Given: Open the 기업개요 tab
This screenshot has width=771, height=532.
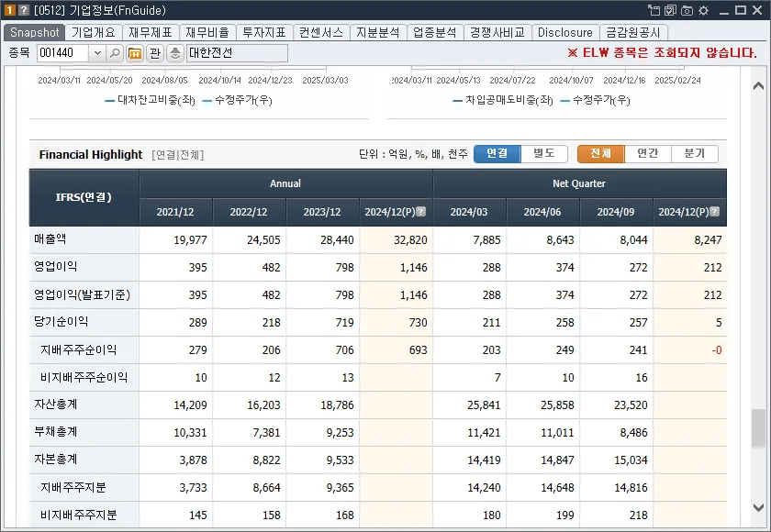Looking at the screenshot, I should click(93, 32).
